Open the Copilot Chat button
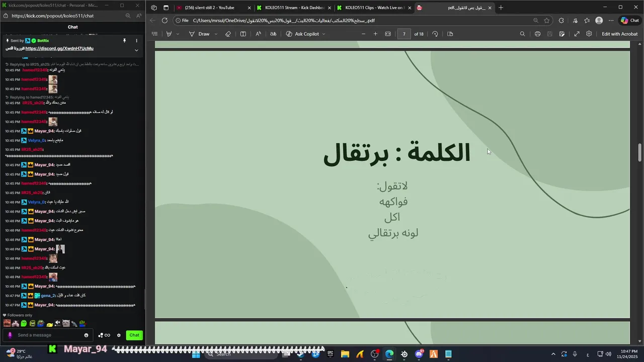 point(630,21)
